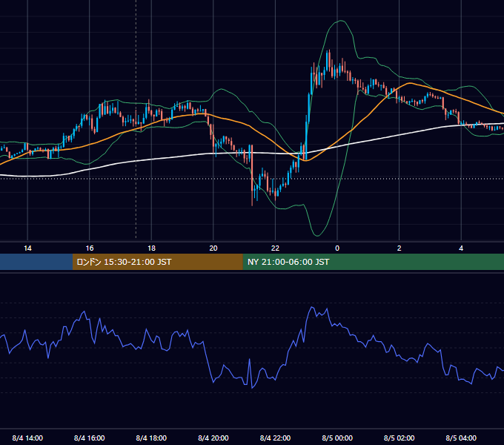Click the blue session bar before London

tap(36, 262)
